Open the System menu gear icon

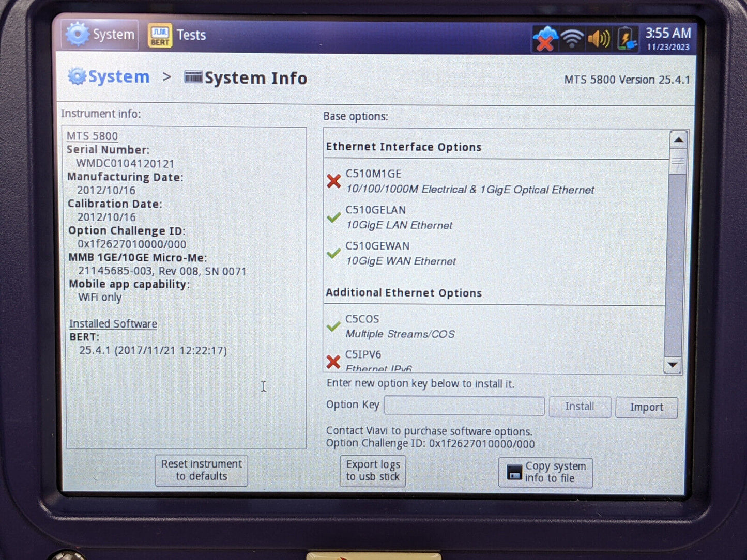pyautogui.click(x=78, y=34)
